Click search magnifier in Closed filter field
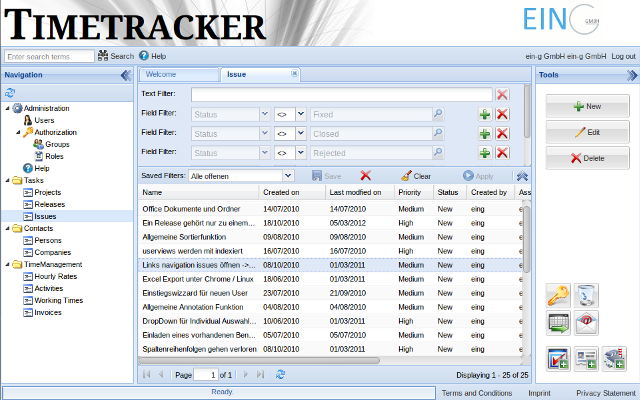The width and height of the screenshot is (640, 400). 438,133
